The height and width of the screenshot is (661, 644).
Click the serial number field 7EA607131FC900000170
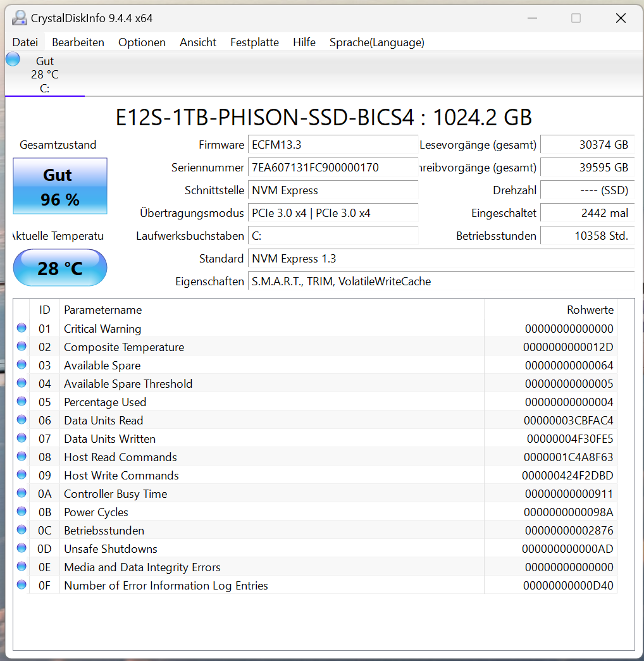pos(333,168)
